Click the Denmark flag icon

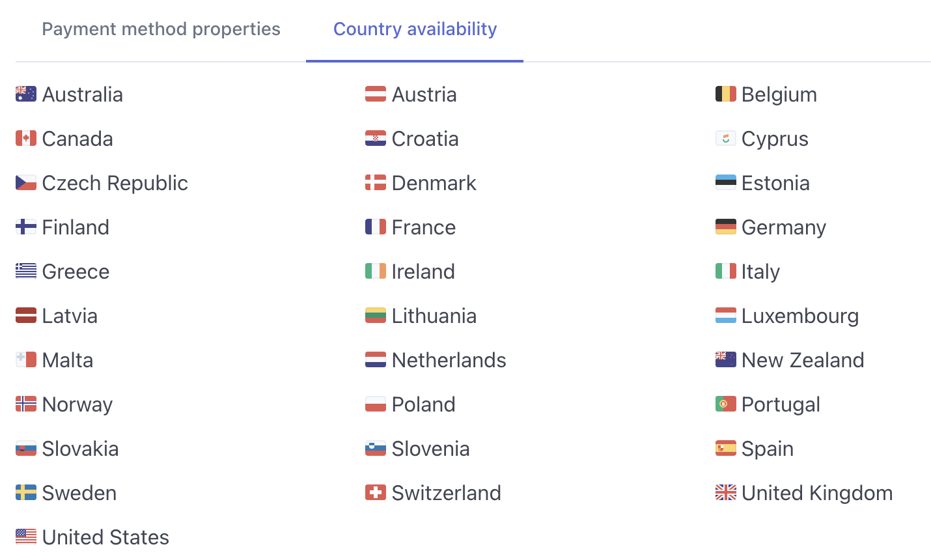tap(376, 183)
